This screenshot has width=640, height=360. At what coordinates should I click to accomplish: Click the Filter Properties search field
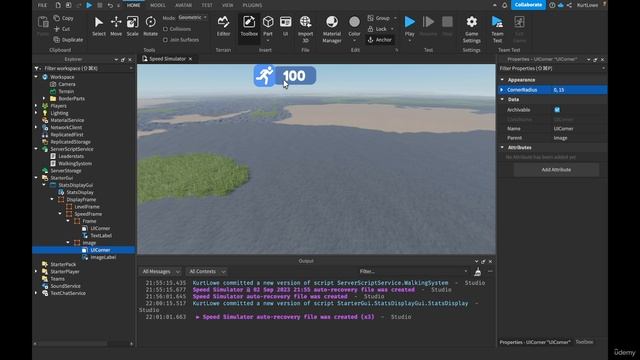[551, 69]
